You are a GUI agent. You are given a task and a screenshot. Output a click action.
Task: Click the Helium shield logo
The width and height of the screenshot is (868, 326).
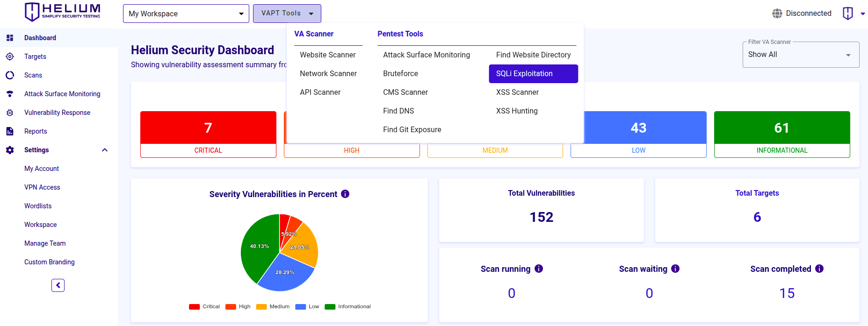[32, 12]
